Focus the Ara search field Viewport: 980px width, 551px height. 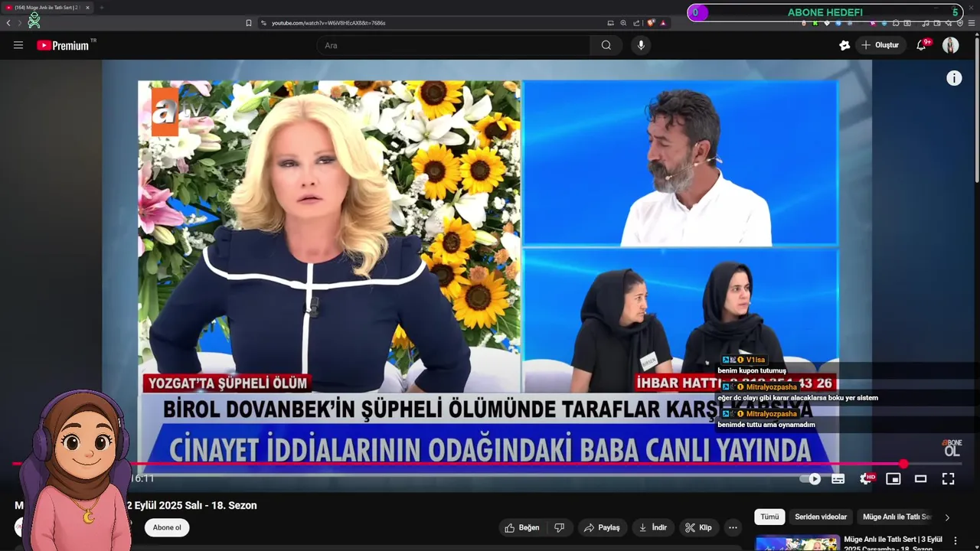pos(455,45)
